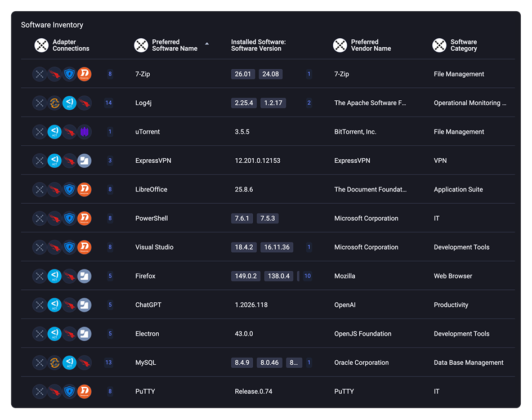Click the blue ACT adapter icon in Electron row
532x420 pixels.
coord(54,333)
